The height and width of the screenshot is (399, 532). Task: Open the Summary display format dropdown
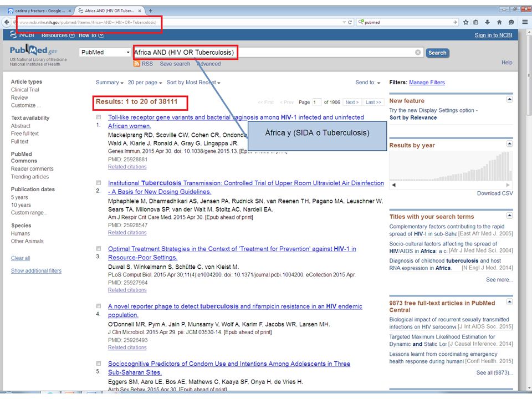(x=109, y=83)
